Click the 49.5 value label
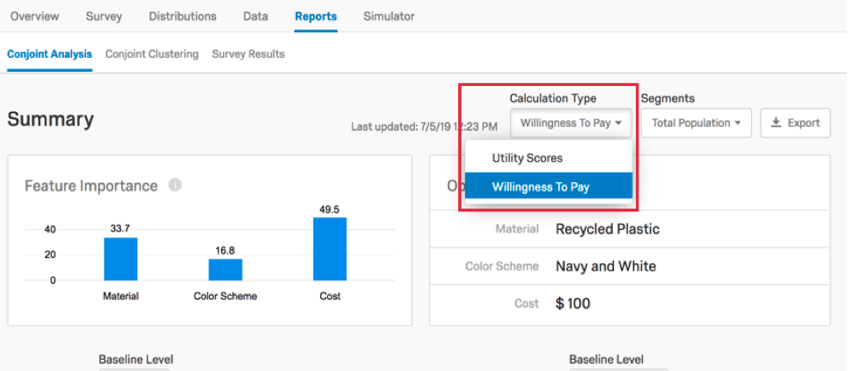This screenshot has height=371, width=850. [330, 209]
